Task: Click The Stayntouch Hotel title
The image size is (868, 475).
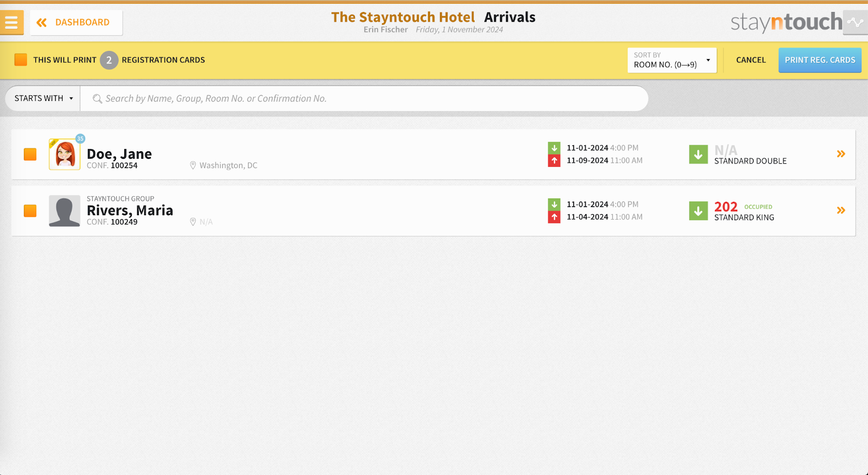Action: pos(403,17)
